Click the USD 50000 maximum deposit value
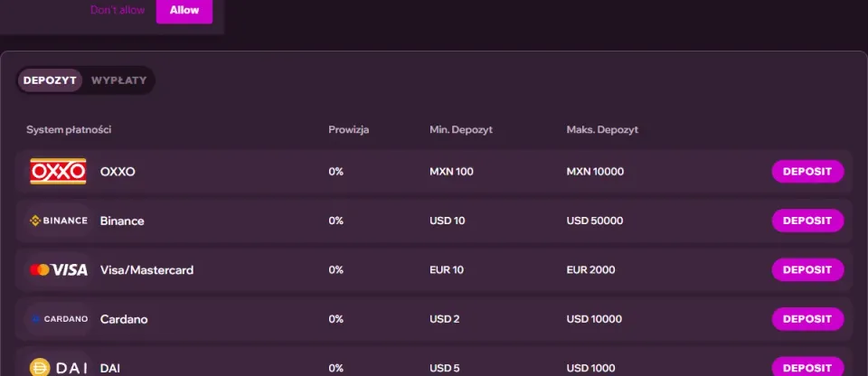The image size is (868, 376). click(595, 221)
